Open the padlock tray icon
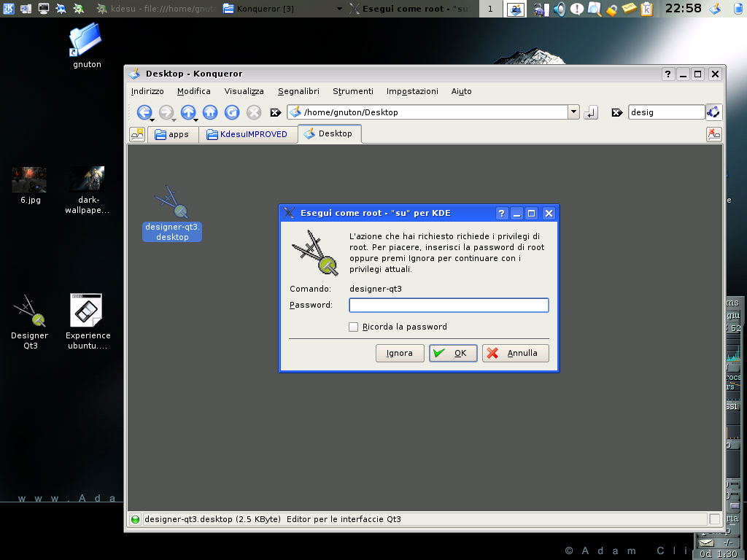Screen dimensions: 747x560 click(612, 9)
